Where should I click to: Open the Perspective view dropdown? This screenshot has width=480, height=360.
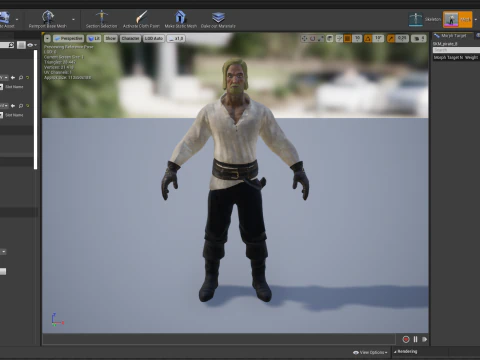[68, 39]
